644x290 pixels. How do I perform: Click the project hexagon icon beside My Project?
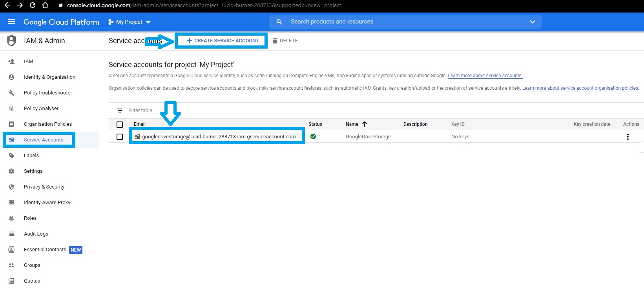click(111, 22)
